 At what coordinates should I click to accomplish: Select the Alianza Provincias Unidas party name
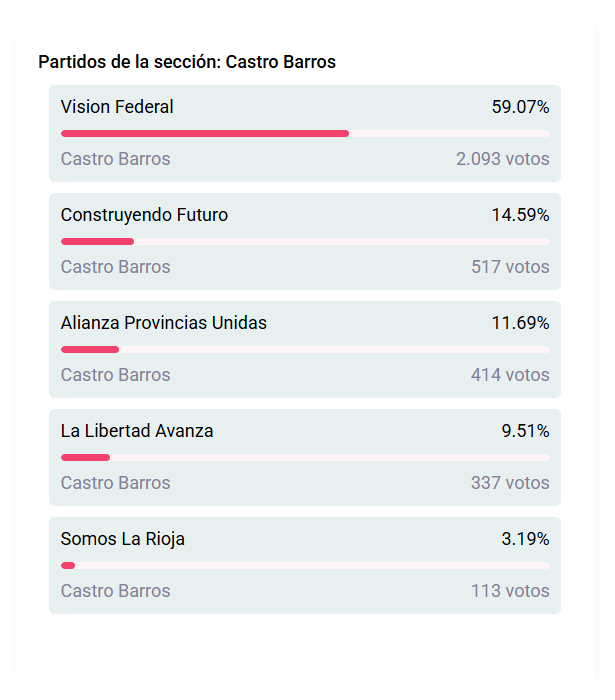[x=164, y=323]
